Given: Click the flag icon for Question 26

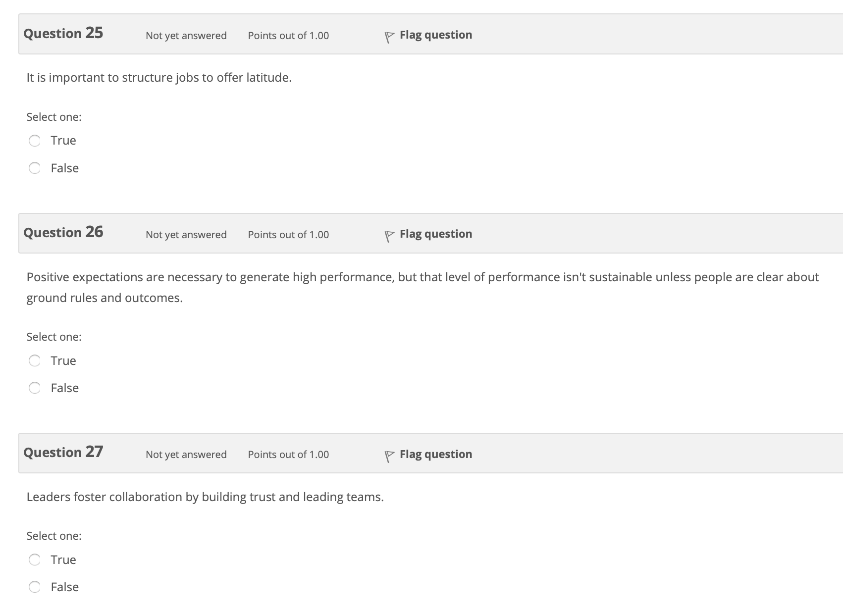Looking at the screenshot, I should click(389, 236).
